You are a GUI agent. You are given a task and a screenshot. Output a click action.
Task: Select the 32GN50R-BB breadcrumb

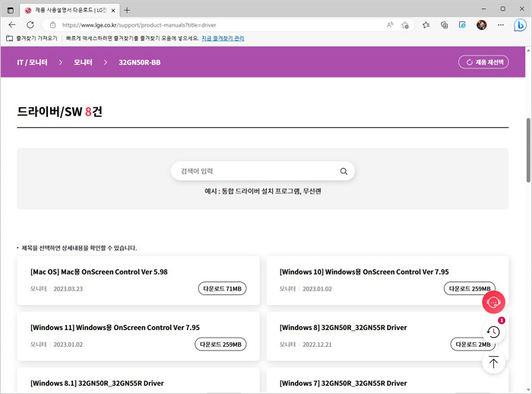coord(139,62)
